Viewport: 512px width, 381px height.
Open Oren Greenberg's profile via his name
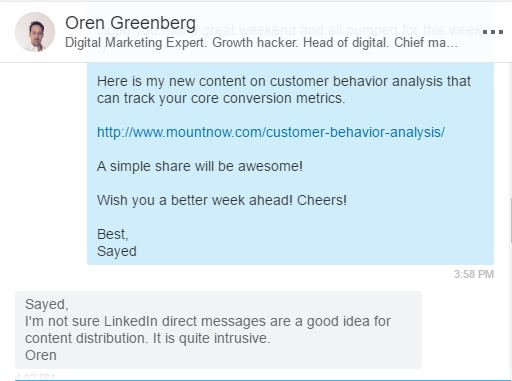point(130,24)
